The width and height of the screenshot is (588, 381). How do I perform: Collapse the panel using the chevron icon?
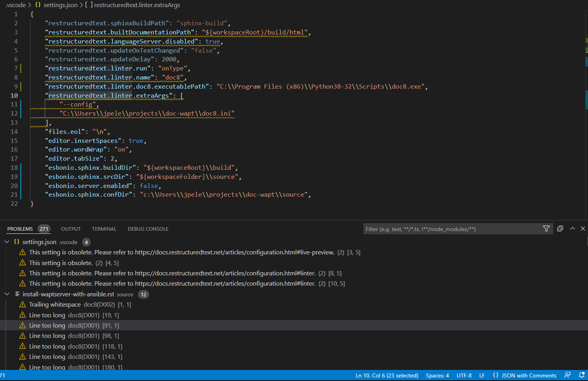coord(573,228)
